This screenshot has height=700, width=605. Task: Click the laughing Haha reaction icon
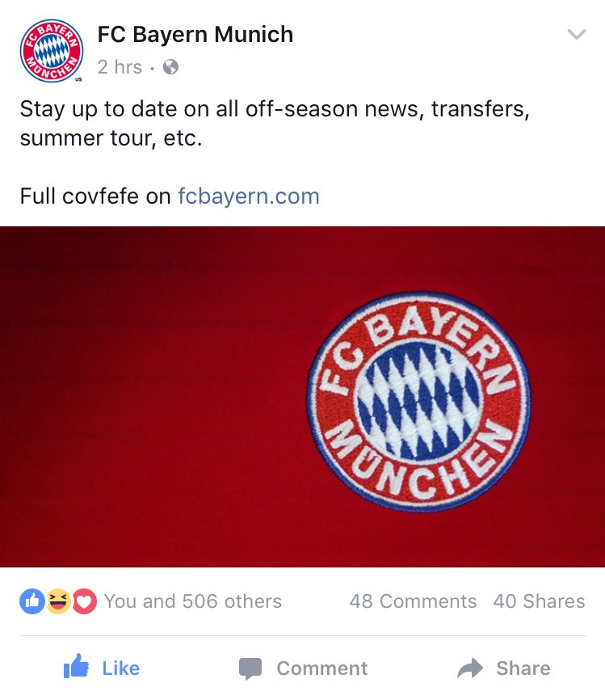point(58,601)
